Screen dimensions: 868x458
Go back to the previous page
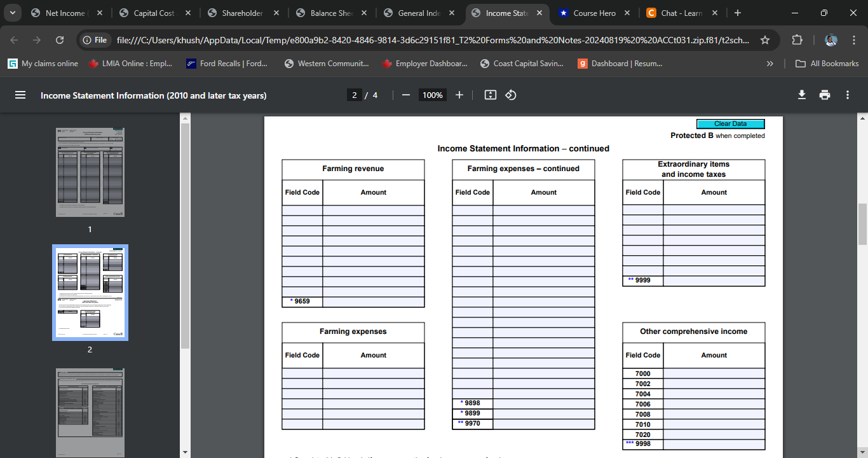15,40
